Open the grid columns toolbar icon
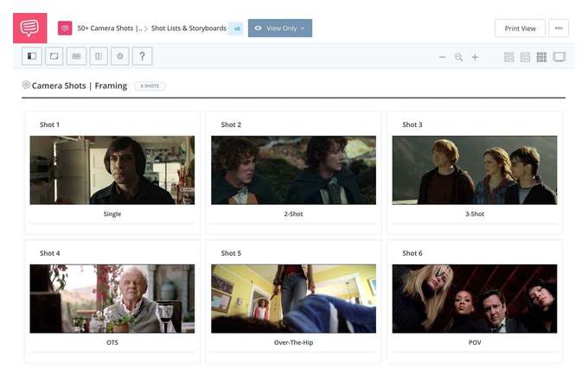This screenshot has height=388, width=588. click(x=76, y=56)
